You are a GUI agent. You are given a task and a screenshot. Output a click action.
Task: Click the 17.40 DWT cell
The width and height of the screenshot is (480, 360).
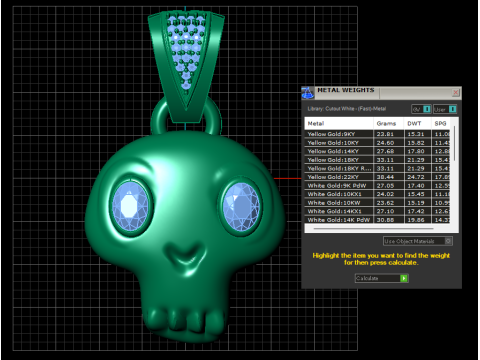(x=417, y=186)
